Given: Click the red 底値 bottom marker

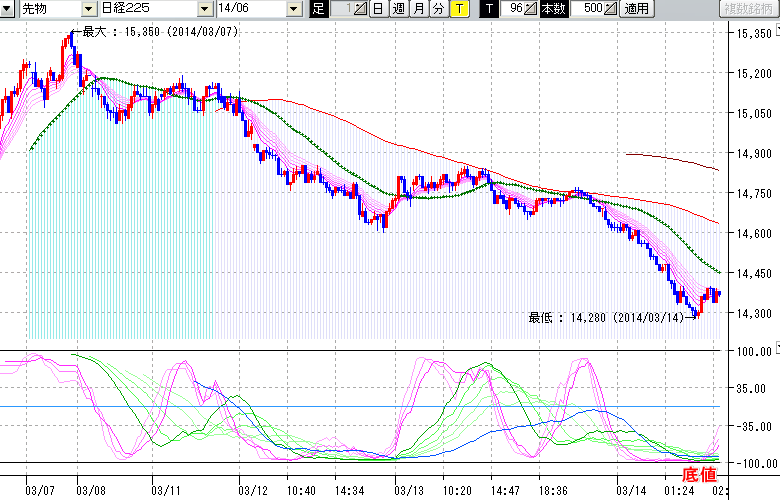Looking at the screenshot, I should 699,474.
